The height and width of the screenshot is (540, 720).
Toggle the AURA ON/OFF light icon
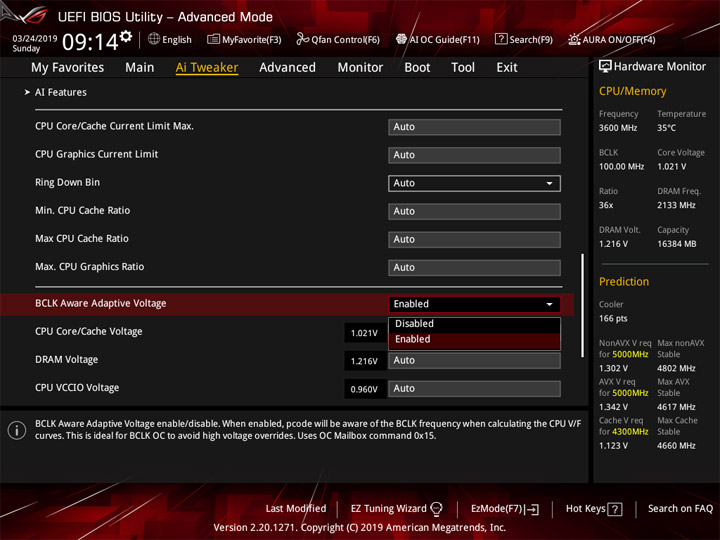tap(574, 39)
